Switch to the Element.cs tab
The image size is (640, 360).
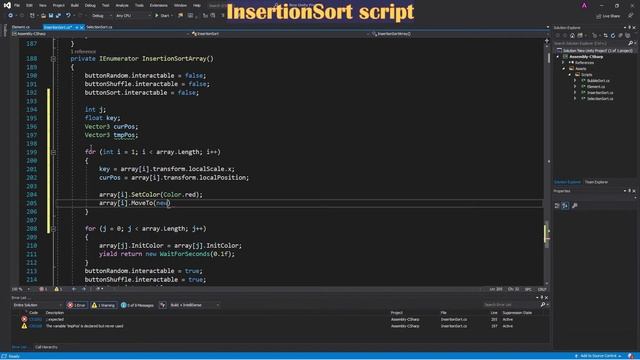pos(21,27)
